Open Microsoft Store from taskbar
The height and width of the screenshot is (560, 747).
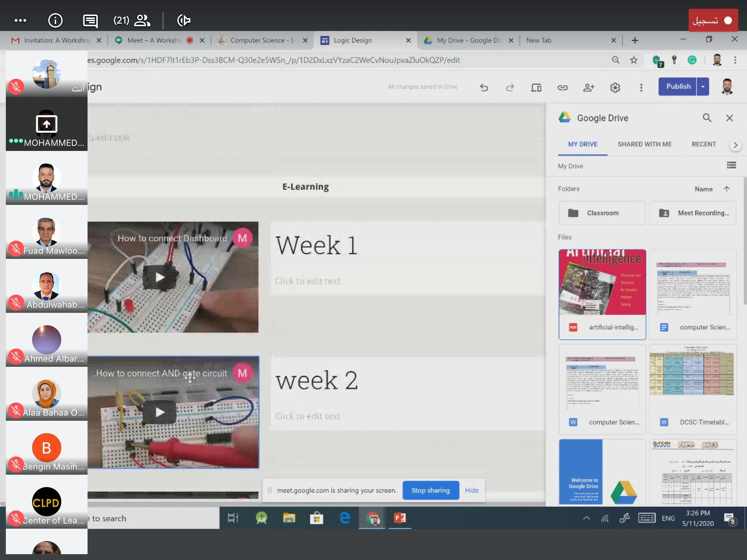317,518
